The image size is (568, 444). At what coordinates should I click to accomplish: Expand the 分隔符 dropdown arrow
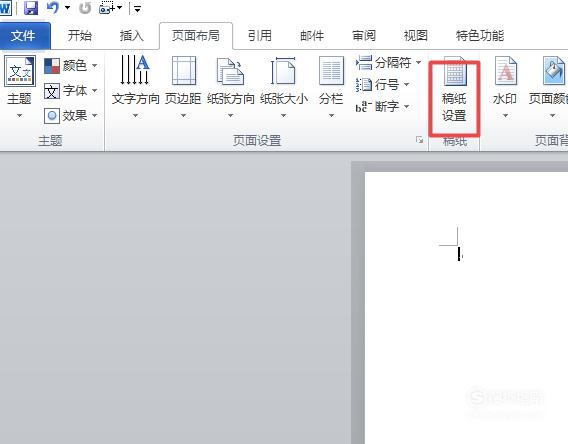coord(418,63)
